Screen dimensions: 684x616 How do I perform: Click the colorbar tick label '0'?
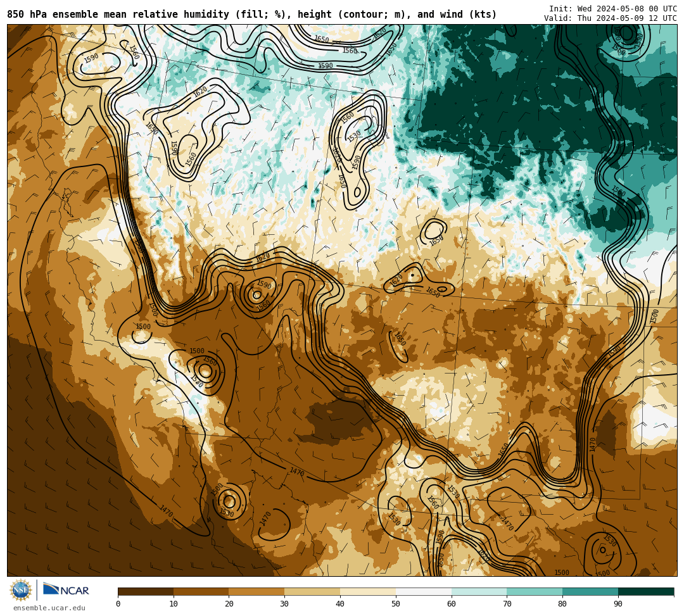(118, 604)
